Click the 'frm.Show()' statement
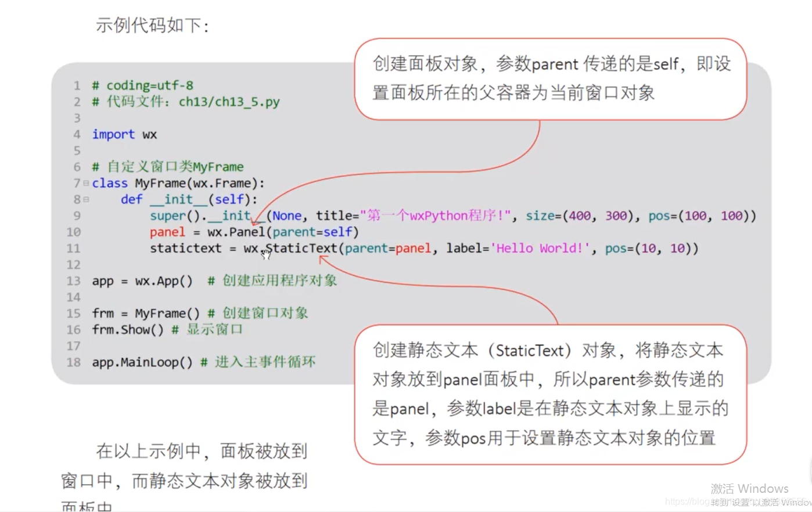Viewport: 812px width, 512px height. pyautogui.click(x=128, y=330)
